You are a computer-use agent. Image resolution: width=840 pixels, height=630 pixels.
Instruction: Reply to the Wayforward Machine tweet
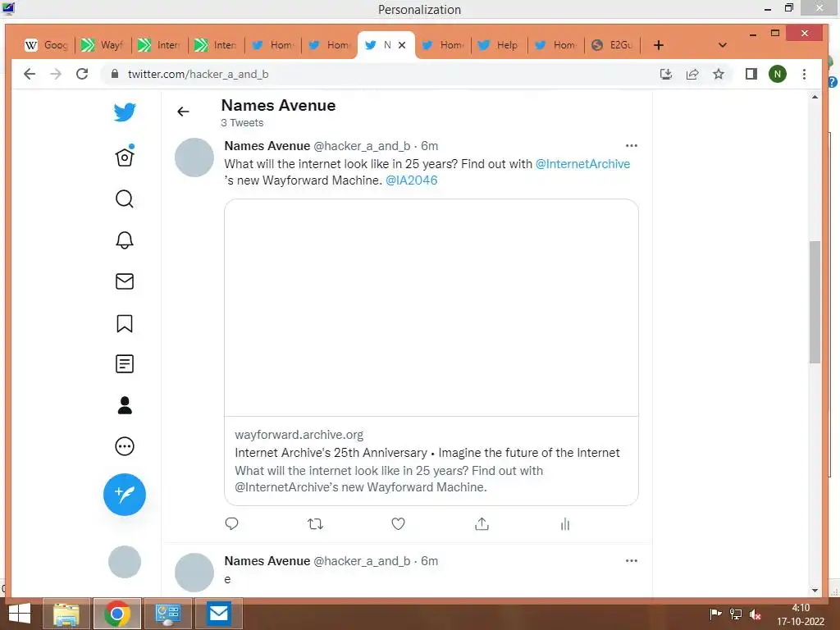(231, 523)
